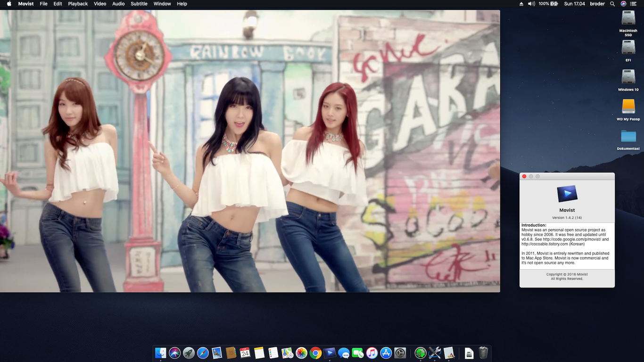Viewport: 644px width, 362px height.
Task: Open the Apple menu
Action: coord(9,4)
